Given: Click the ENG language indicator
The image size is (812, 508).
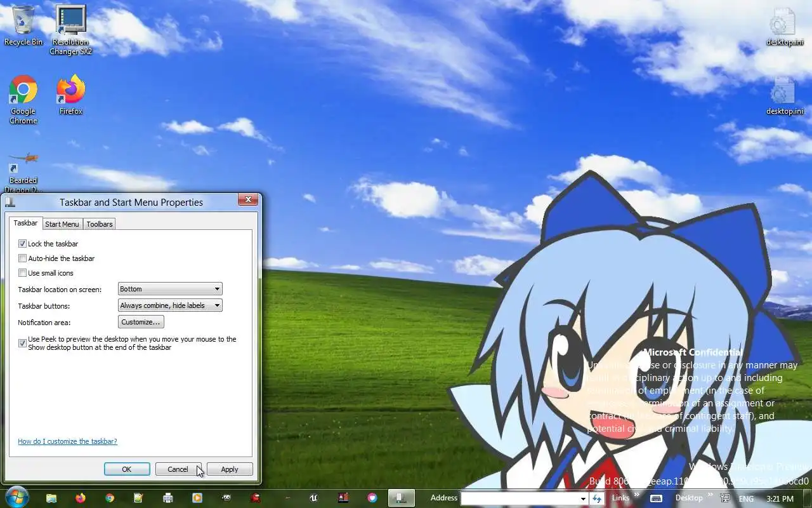Looking at the screenshot, I should (x=747, y=499).
